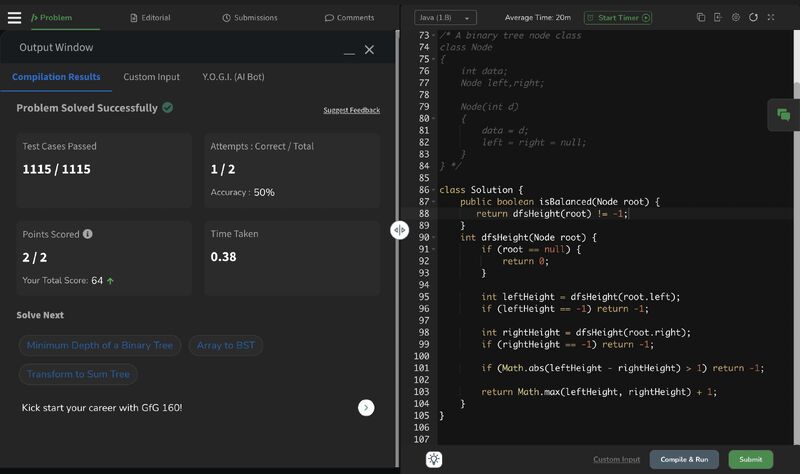The width and height of the screenshot is (800, 474).
Task: Collapse the class Solution code block
Action: pyautogui.click(x=432, y=190)
